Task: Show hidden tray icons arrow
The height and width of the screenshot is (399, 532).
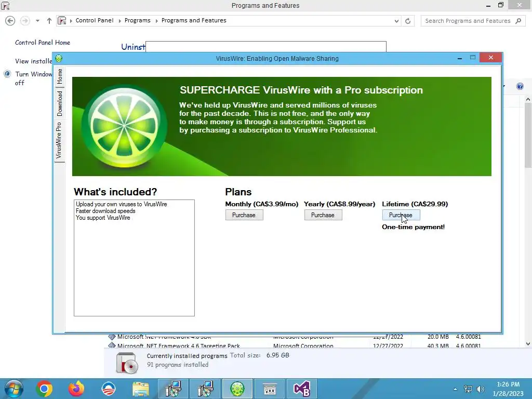Action: [455, 389]
